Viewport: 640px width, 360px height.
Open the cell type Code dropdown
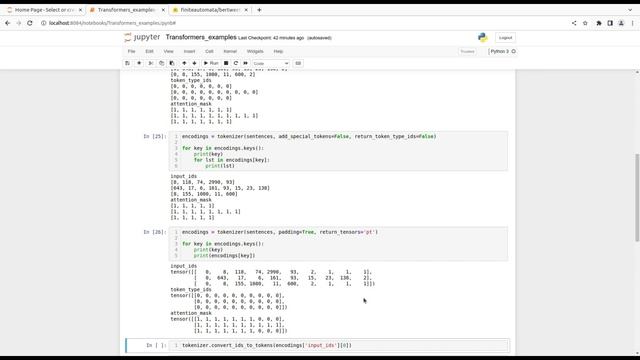[x=271, y=63]
